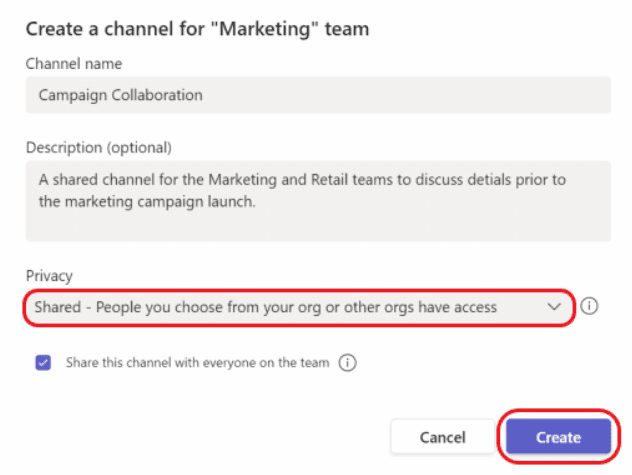Select the 'Share this channel with everyone' label

click(198, 362)
